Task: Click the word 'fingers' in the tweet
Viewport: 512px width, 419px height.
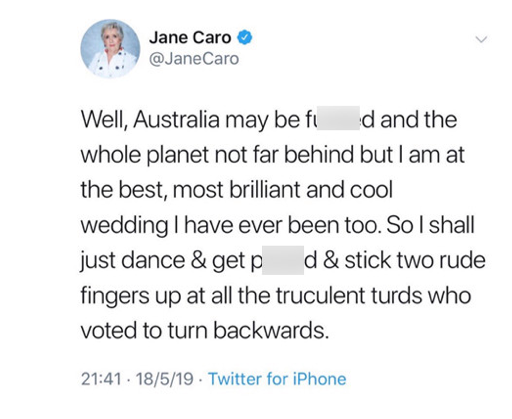Action: point(115,297)
